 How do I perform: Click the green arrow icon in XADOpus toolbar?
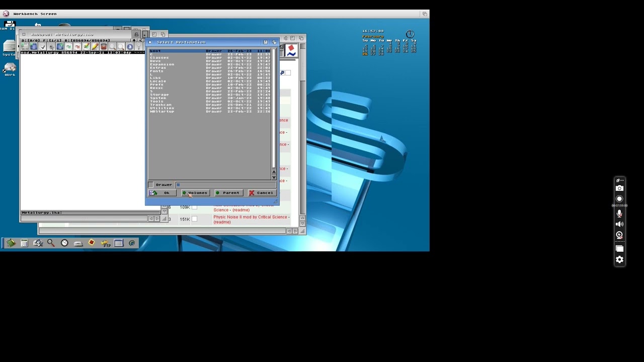tap(68, 47)
